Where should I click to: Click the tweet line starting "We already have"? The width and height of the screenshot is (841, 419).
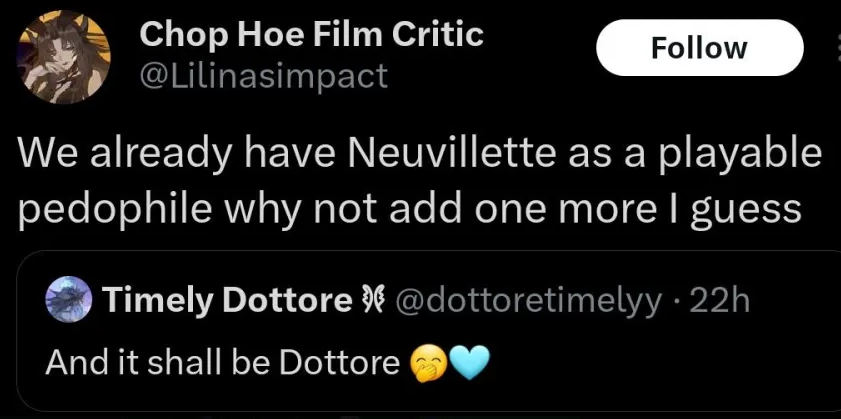[419, 152]
